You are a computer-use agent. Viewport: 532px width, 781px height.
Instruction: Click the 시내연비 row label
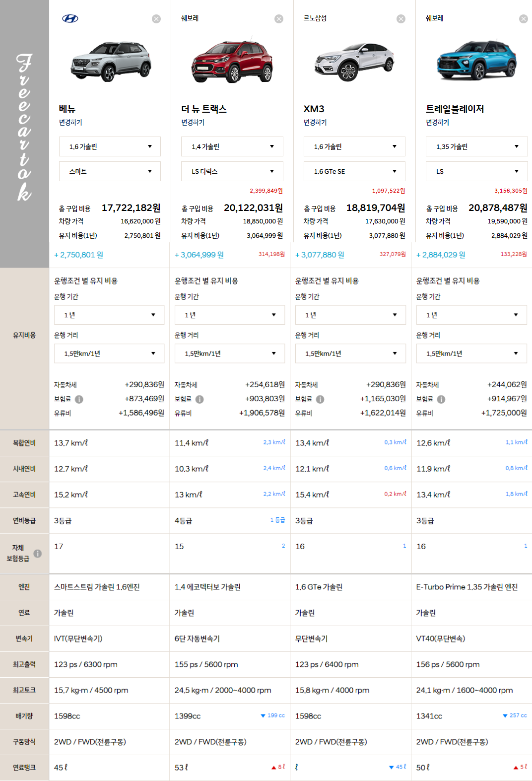point(24,469)
